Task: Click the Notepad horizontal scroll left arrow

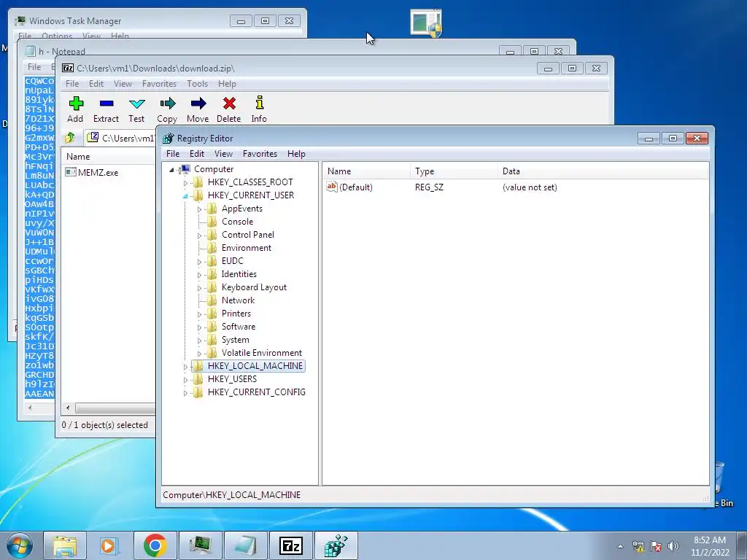Action: 30,407
